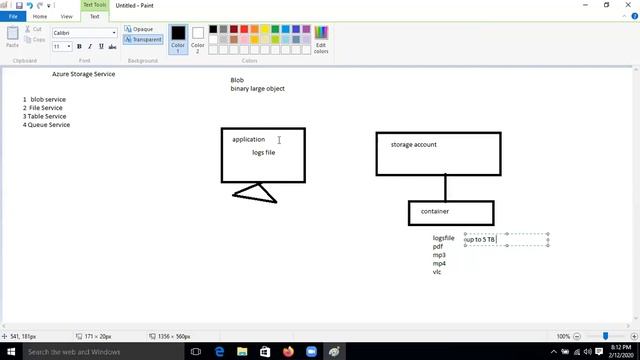The width and height of the screenshot is (640, 360).
Task: Pick the purple palette swatch
Action: click(x=307, y=29)
